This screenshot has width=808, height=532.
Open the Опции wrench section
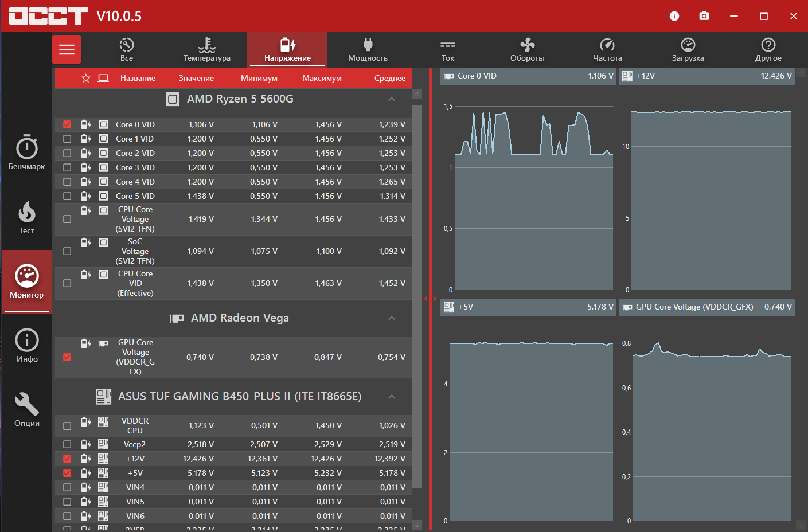click(27, 410)
